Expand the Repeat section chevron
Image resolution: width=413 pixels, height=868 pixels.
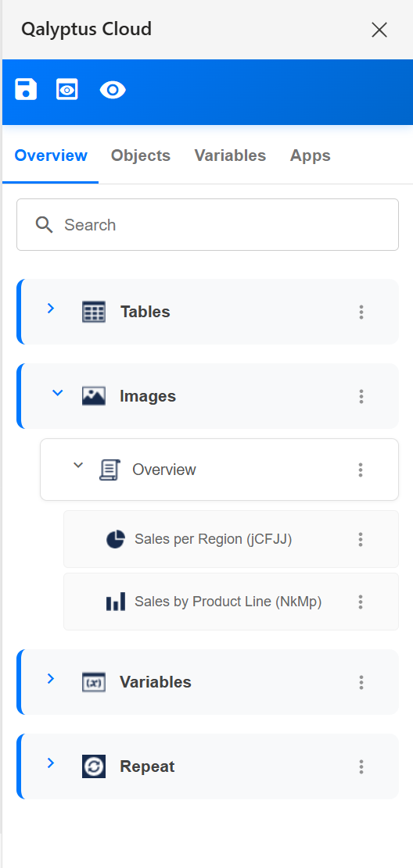tap(50, 763)
